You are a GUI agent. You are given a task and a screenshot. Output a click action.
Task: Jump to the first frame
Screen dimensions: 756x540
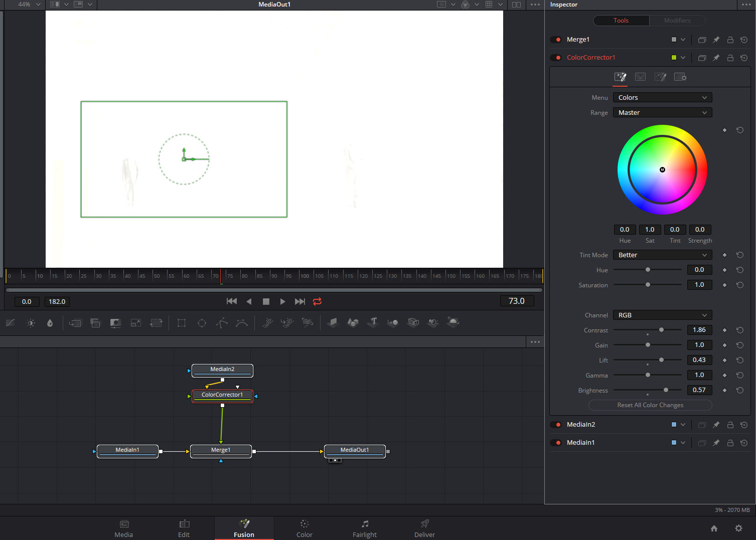[x=232, y=301]
